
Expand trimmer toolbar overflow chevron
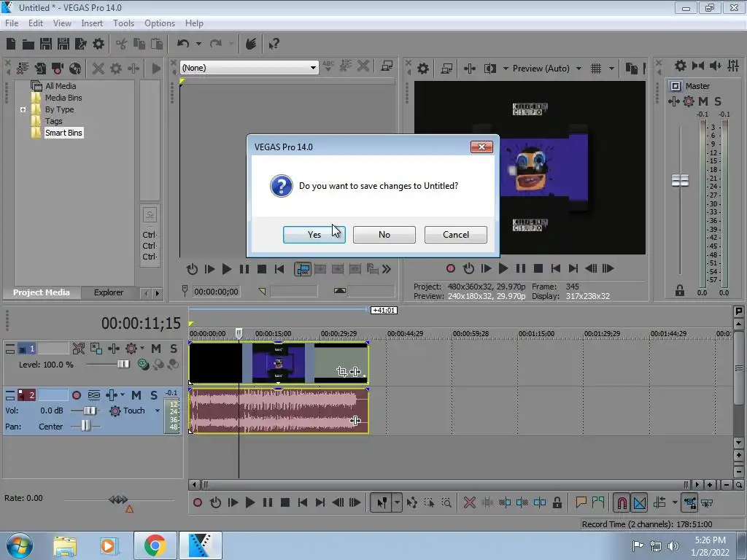[x=387, y=269]
